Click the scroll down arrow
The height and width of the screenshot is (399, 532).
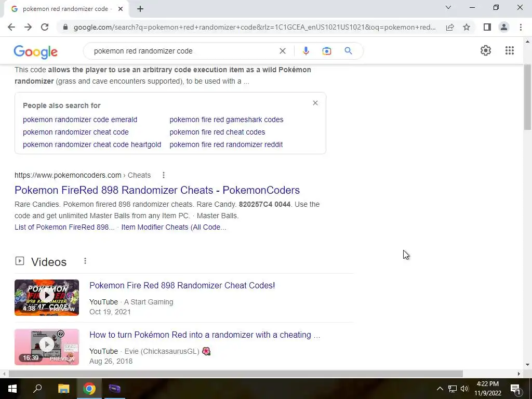tap(527, 365)
